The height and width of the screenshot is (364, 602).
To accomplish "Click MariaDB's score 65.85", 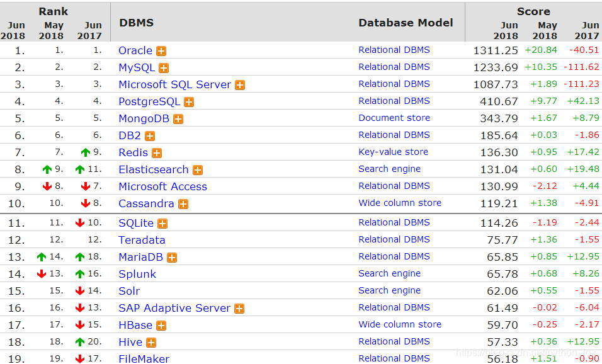I will (502, 257).
